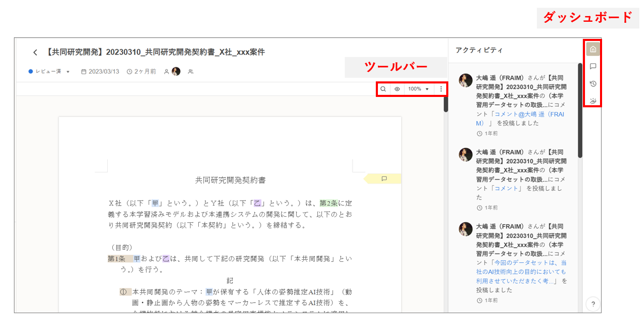Click the add members people icon

[191, 72]
